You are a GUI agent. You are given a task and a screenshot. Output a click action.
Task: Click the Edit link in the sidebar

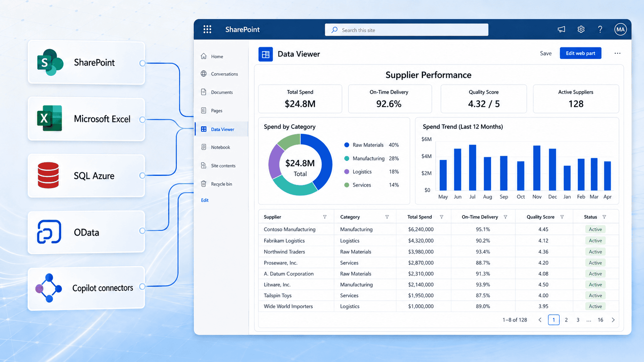tap(205, 200)
